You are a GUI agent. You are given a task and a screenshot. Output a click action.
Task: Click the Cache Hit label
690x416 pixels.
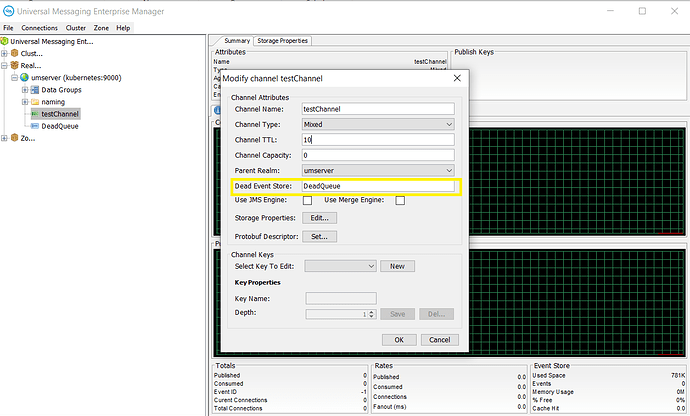(x=546, y=409)
